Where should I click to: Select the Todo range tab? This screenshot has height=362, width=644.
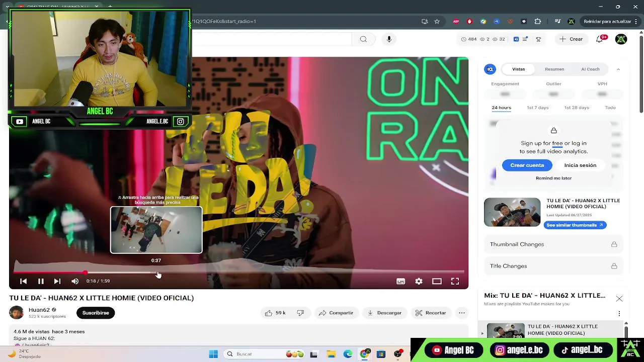click(610, 108)
